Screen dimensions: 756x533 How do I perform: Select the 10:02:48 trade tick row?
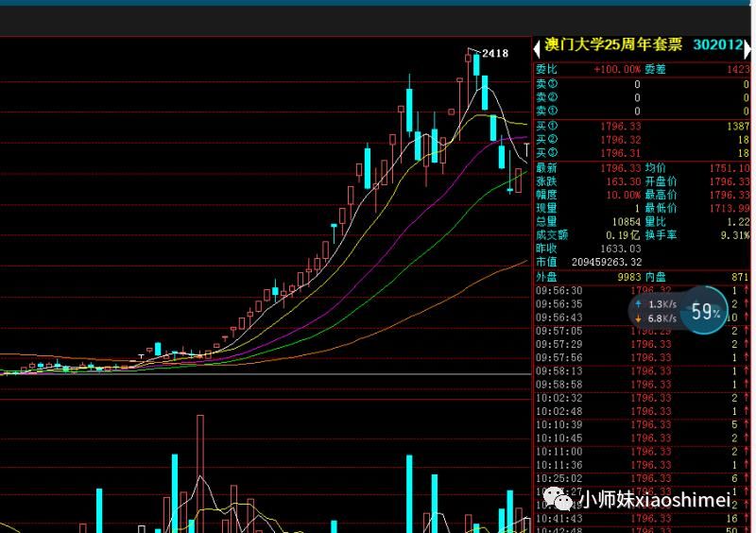pyautogui.click(x=643, y=412)
